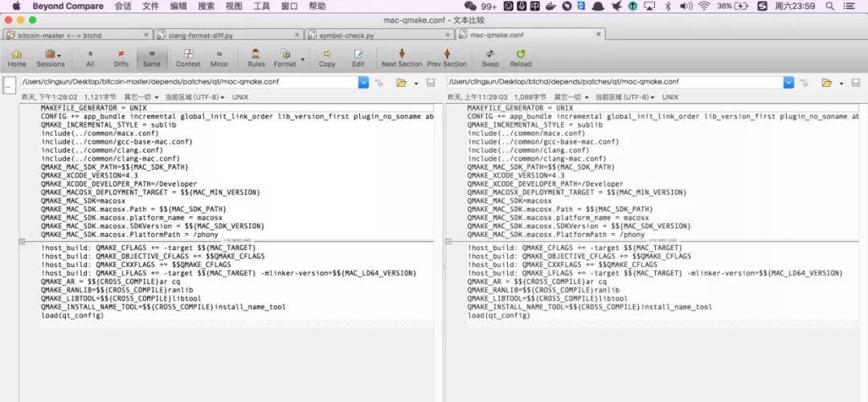Click the volume icon in menu bar

point(686,6)
